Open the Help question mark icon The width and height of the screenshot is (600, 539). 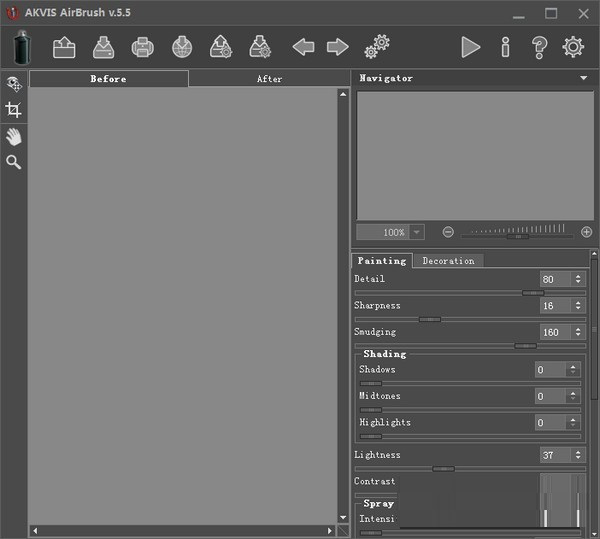point(539,47)
